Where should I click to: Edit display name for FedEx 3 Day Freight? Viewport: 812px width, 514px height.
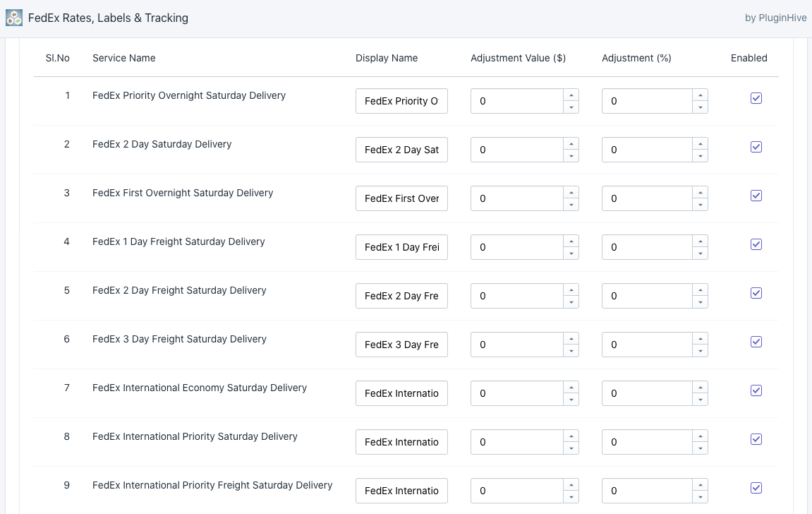pos(401,345)
